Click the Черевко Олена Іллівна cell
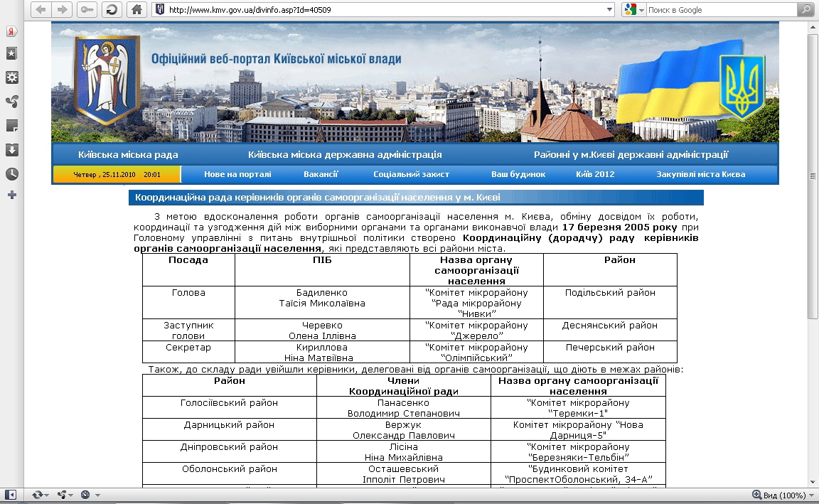 [x=322, y=331]
